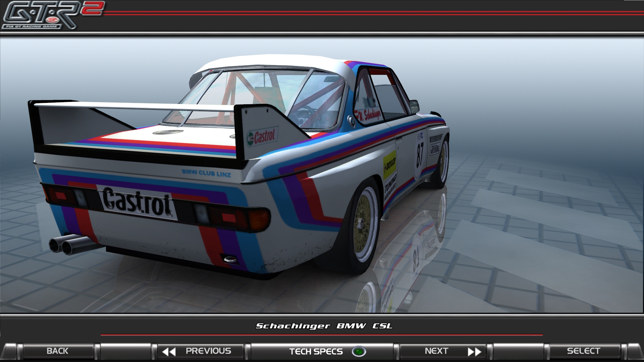Click the Schachinger BMW CSL car title

click(324, 326)
